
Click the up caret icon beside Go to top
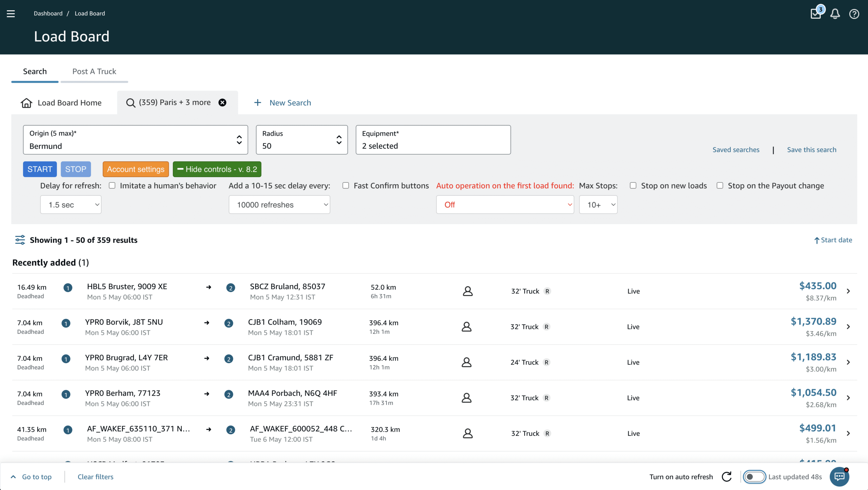click(13, 476)
